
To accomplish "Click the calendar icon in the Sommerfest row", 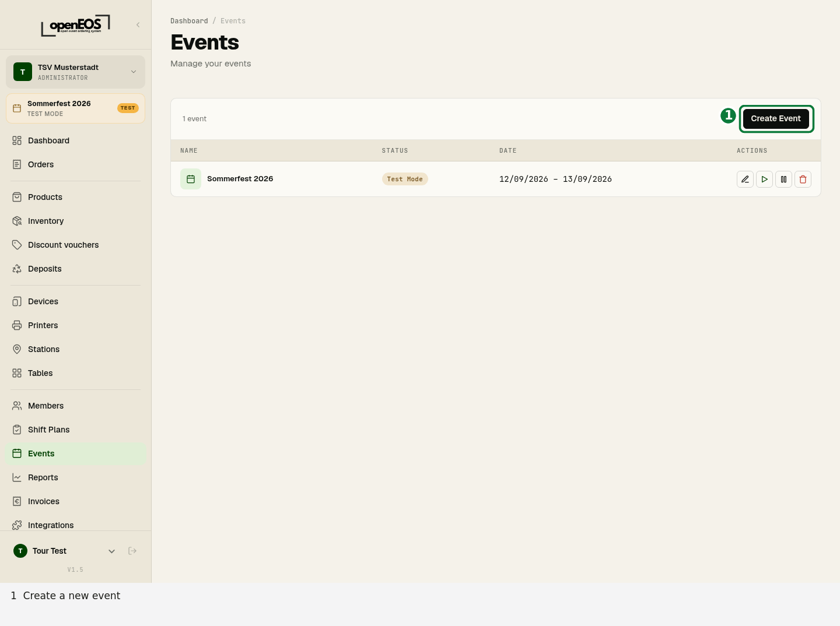I will 191,179.
